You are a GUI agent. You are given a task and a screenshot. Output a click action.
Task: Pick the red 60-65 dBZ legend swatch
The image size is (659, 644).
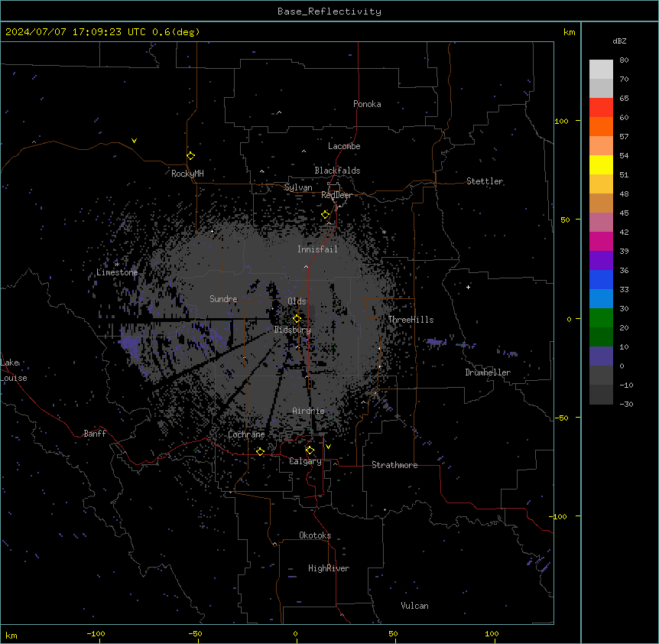point(601,108)
